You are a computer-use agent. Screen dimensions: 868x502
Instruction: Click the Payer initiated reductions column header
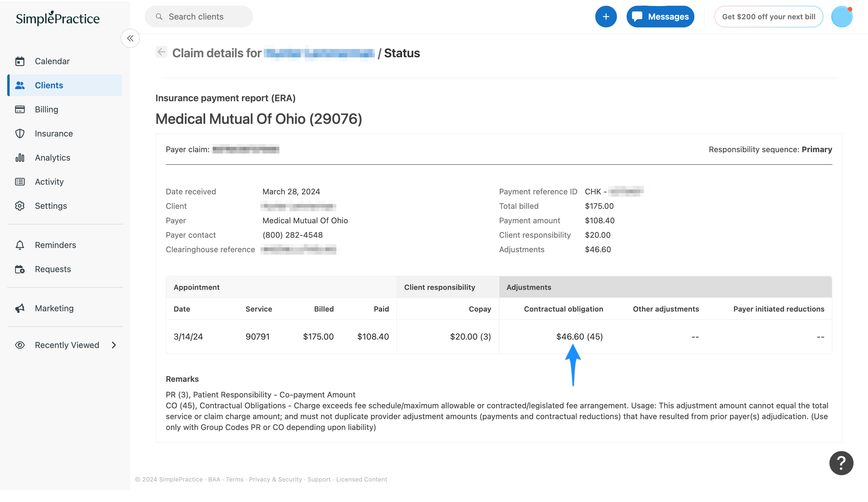coord(779,309)
